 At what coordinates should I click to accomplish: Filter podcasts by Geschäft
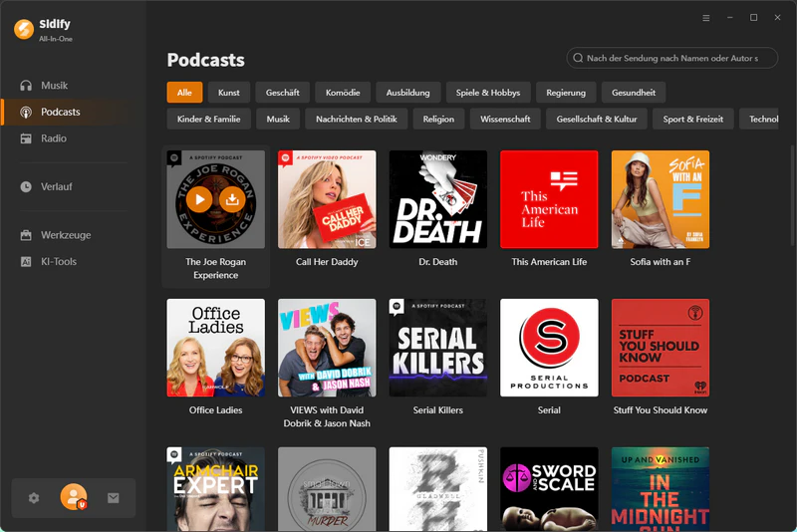click(283, 93)
